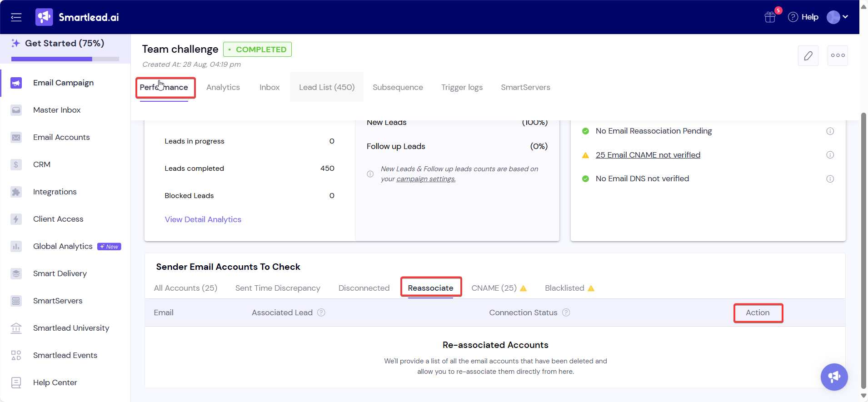868x402 pixels.
Task: Click Connection Status help icon
Action: click(x=566, y=313)
